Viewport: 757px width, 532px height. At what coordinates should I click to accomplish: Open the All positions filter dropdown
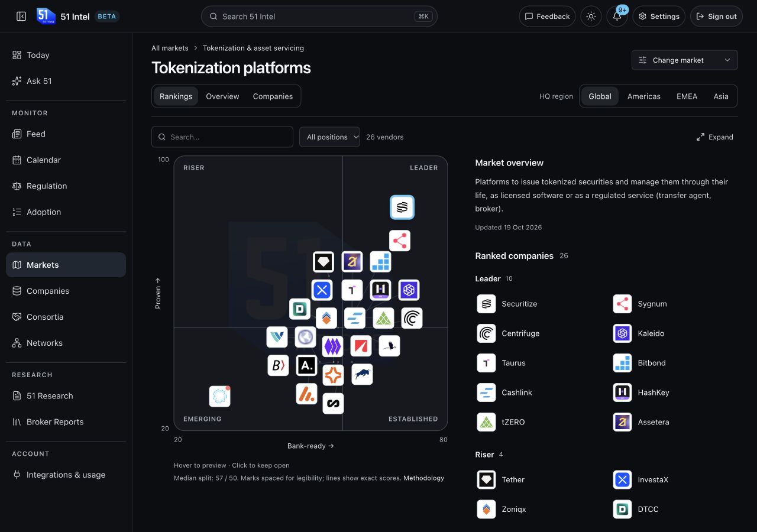pos(329,137)
